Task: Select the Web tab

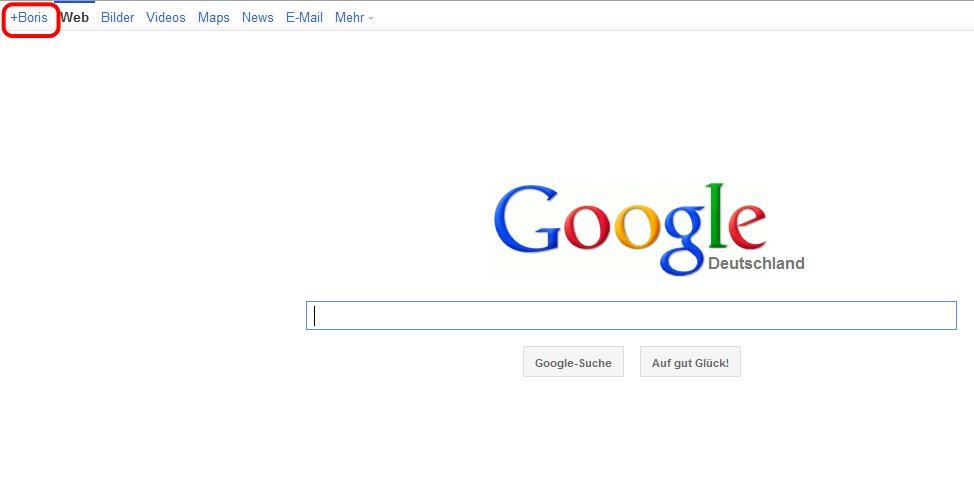Action: [x=75, y=18]
